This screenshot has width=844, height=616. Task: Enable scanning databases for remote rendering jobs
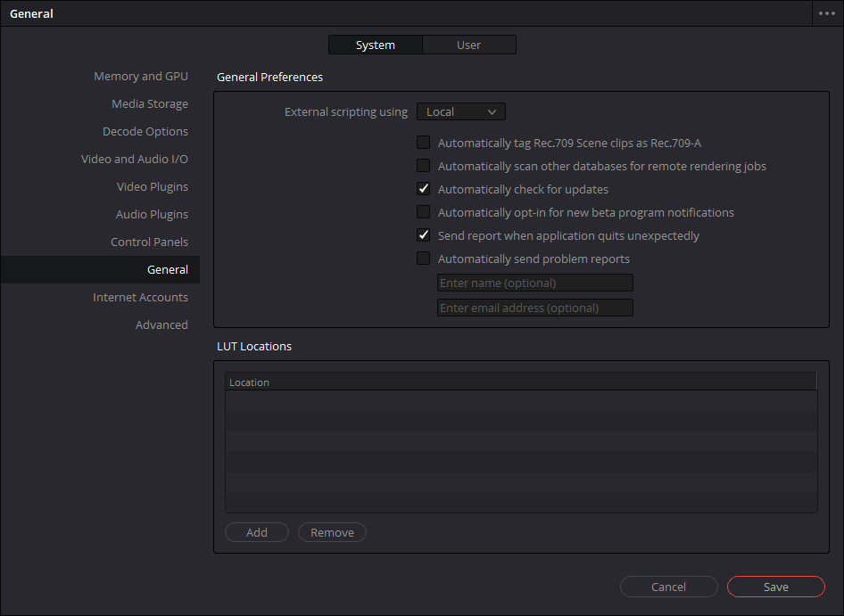click(x=424, y=166)
